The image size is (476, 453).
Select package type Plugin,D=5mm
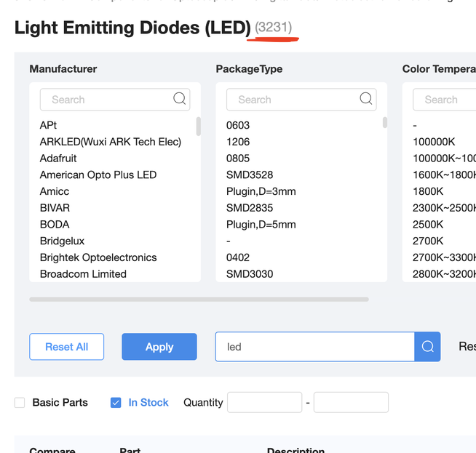(x=261, y=225)
